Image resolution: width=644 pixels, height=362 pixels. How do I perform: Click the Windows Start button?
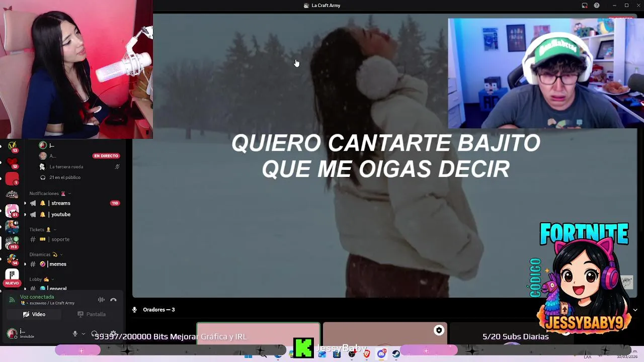[248, 355]
